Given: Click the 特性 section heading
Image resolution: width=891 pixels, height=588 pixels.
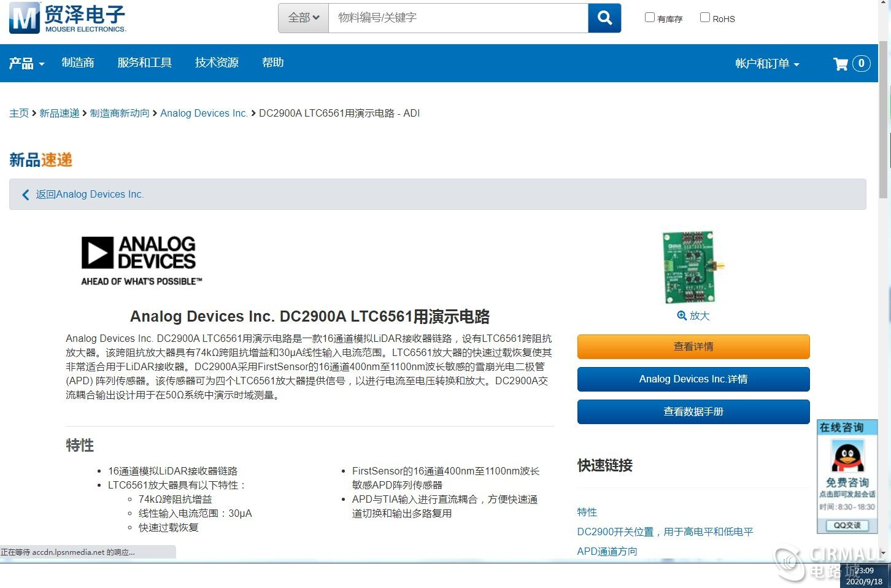Looking at the screenshot, I should tap(80, 446).
